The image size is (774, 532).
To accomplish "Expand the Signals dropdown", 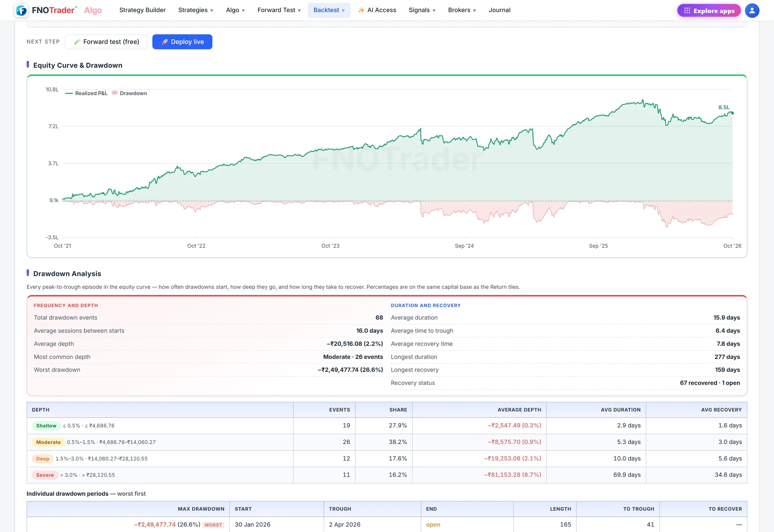I will point(422,10).
